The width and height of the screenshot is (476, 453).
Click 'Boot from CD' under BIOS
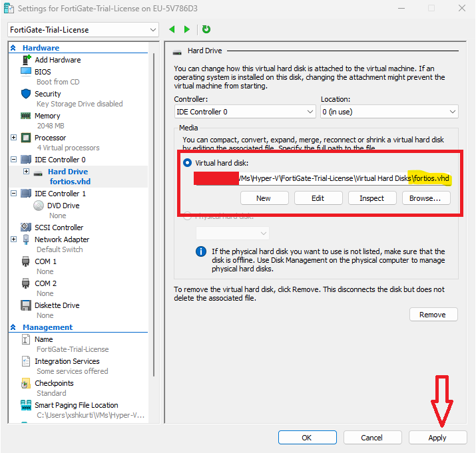(x=58, y=82)
